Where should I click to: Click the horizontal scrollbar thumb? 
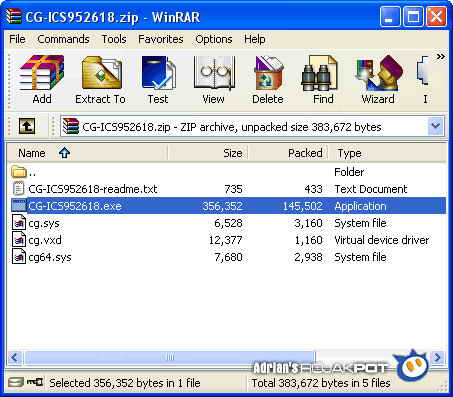click(x=170, y=358)
